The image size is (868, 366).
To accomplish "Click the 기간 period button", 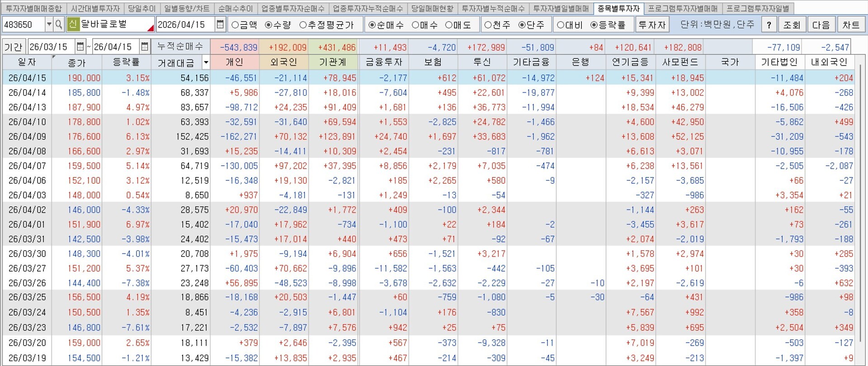I will click(x=13, y=47).
